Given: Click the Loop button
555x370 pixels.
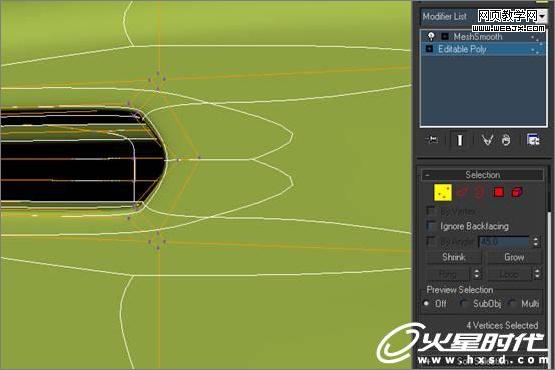Looking at the screenshot, I should point(509,274).
